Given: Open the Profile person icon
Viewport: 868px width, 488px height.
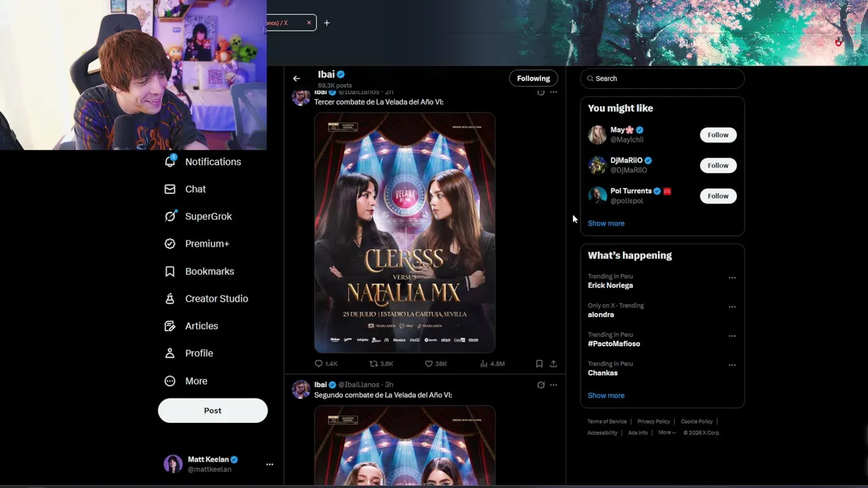Looking at the screenshot, I should point(170,353).
